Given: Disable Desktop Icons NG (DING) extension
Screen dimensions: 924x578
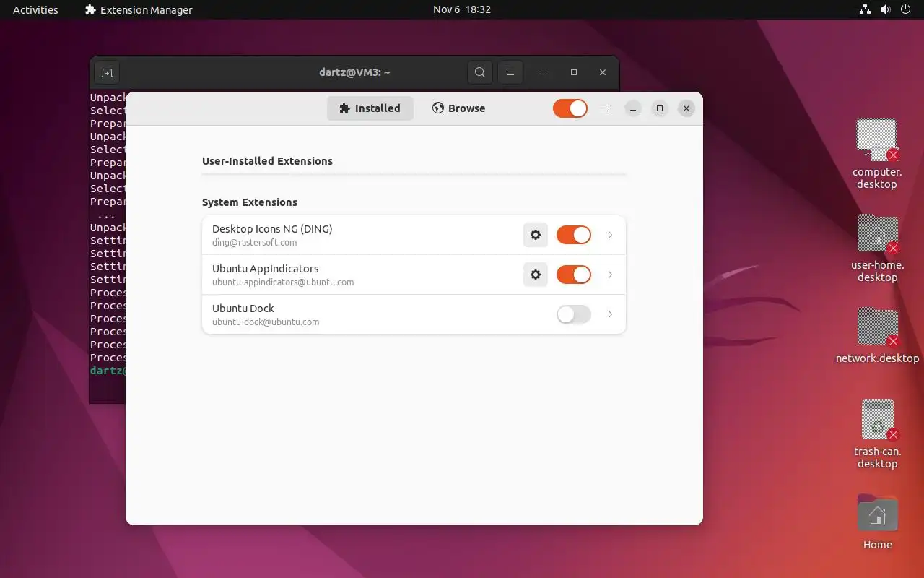Looking at the screenshot, I should tap(574, 235).
